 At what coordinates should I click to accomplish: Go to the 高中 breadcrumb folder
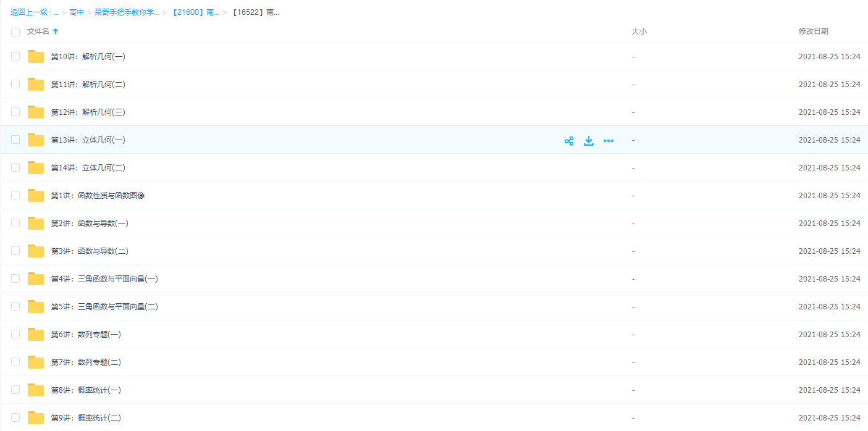[77, 12]
